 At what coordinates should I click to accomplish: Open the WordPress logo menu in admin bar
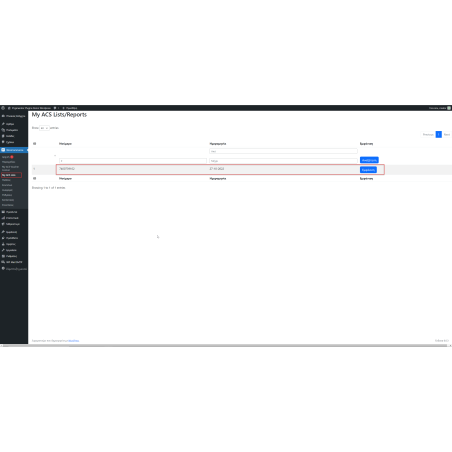(3, 108)
